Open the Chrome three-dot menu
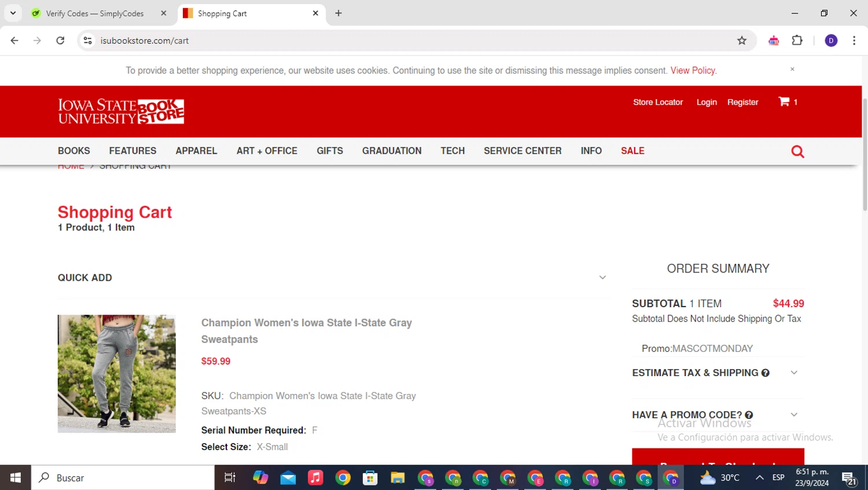Image resolution: width=868 pixels, height=490 pixels. tap(854, 40)
